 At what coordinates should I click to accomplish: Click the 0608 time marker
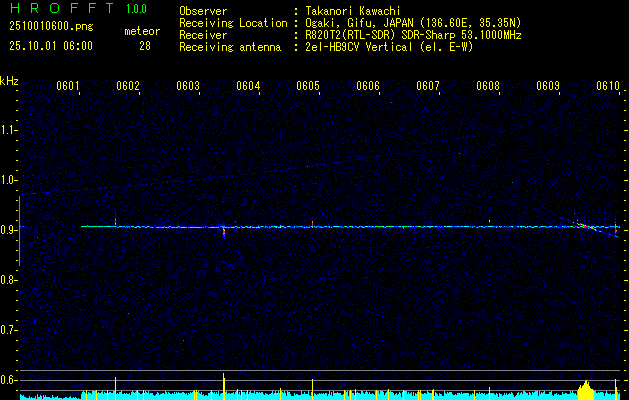pyautogui.click(x=488, y=86)
